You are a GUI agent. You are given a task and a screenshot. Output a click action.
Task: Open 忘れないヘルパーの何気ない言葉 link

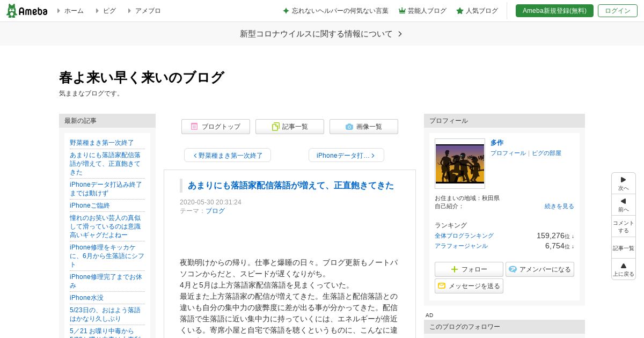pyautogui.click(x=335, y=11)
